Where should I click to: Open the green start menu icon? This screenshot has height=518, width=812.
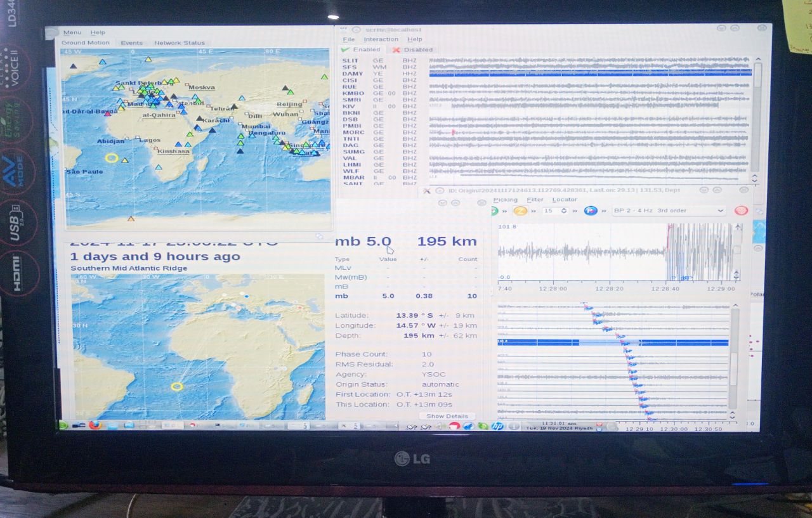[x=64, y=425]
